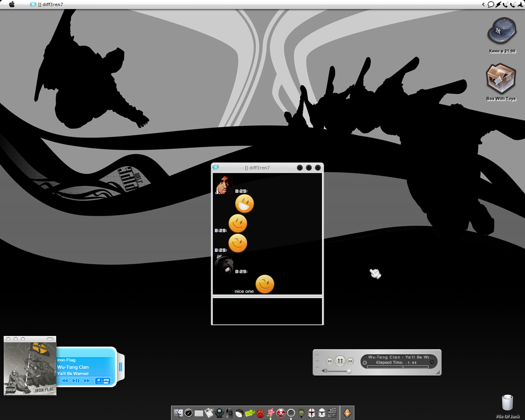
Task: Open the round speaker dock icon
Action: (291, 413)
